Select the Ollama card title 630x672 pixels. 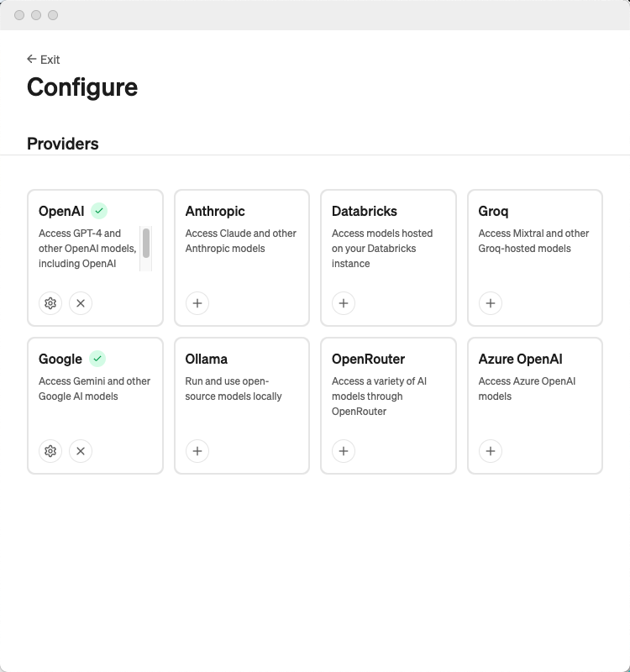tap(207, 360)
